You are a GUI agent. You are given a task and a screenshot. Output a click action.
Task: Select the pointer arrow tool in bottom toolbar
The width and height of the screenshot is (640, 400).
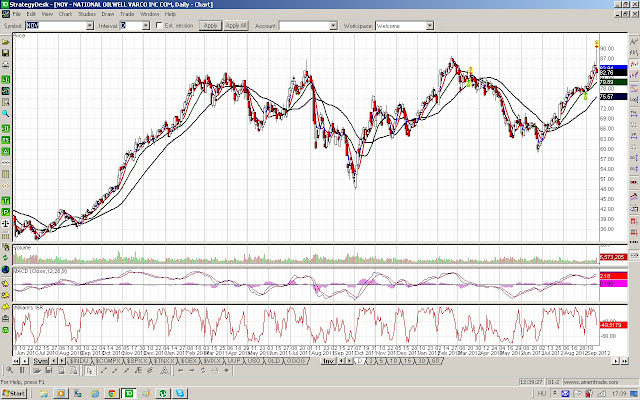89,370
